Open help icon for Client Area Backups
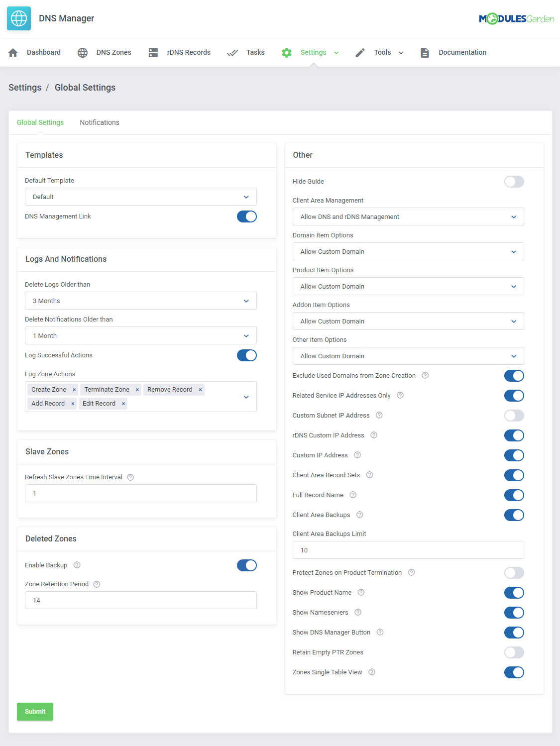560x746 pixels. tap(360, 515)
